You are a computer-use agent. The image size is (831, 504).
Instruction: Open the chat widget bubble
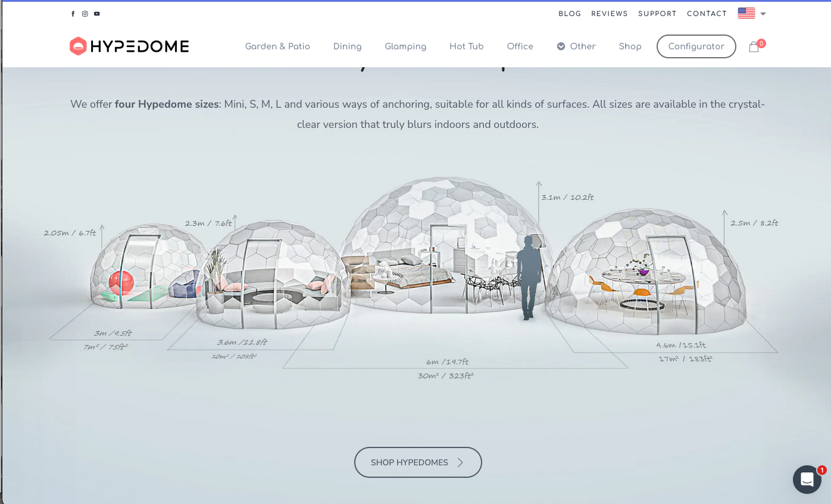coord(807,480)
